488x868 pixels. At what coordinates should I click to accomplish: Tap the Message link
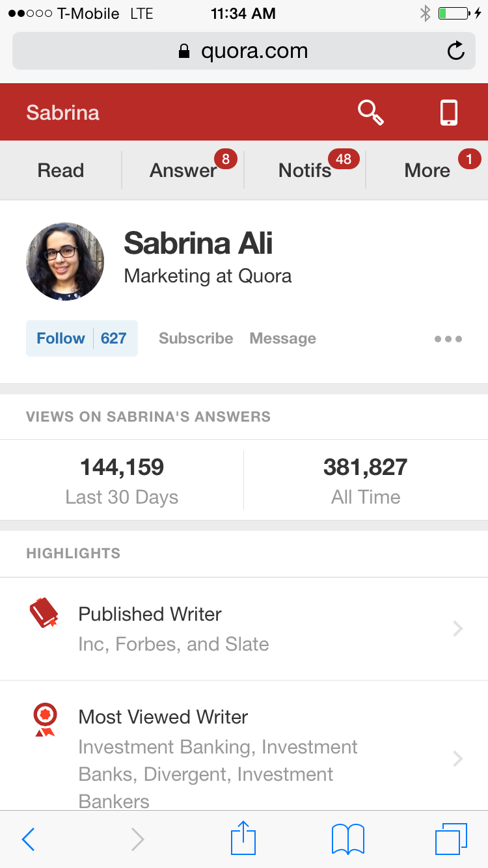click(x=282, y=338)
